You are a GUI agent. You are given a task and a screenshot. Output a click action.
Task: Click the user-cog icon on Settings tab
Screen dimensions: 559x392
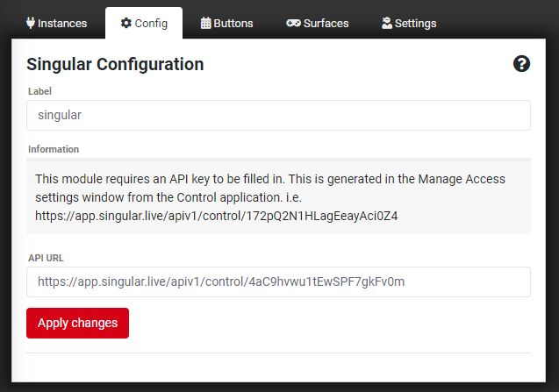click(386, 24)
